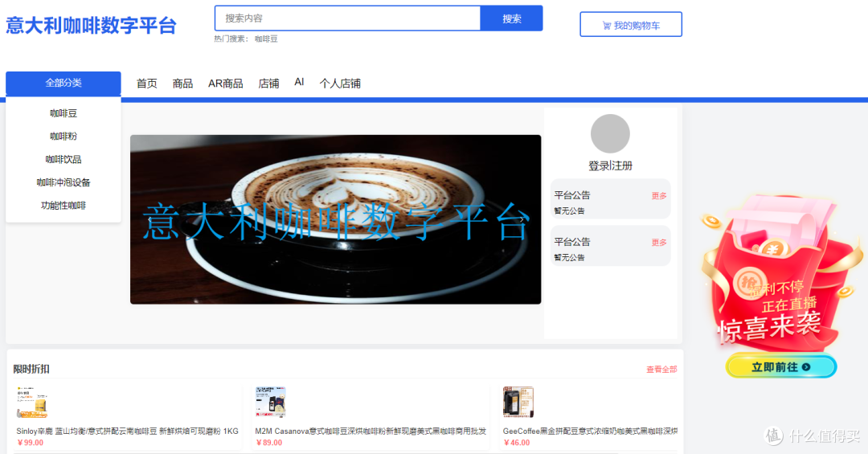Click hot search term 咖啡豆 under search box
The image size is (868, 454).
click(x=266, y=39)
